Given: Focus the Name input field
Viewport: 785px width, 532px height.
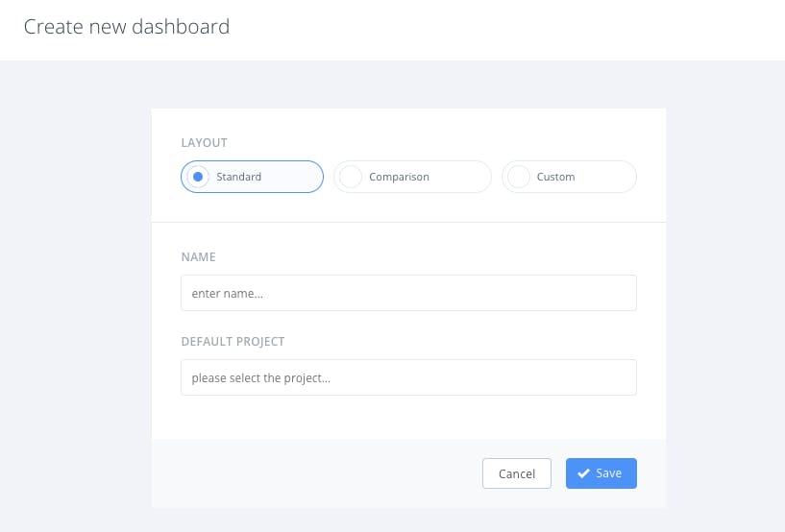Looking at the screenshot, I should (408, 293).
